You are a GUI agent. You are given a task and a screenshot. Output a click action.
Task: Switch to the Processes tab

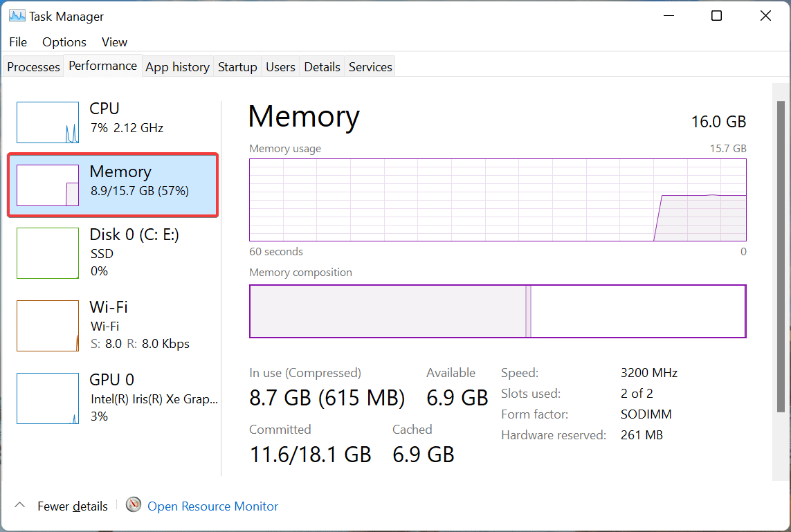tap(33, 66)
